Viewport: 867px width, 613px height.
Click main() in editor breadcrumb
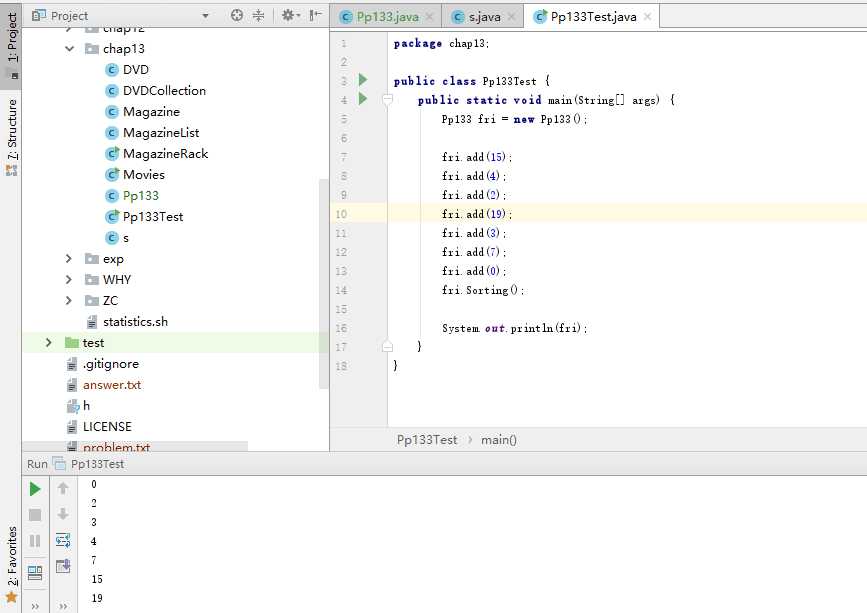coord(499,440)
